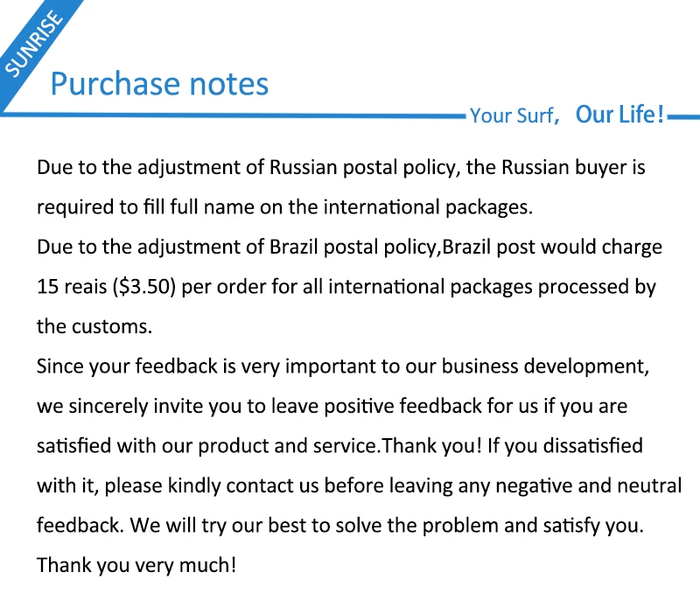Image resolution: width=700 pixels, height=593 pixels.
Task: Click the line starting 'satisfied with our product'
Action: click(x=339, y=446)
